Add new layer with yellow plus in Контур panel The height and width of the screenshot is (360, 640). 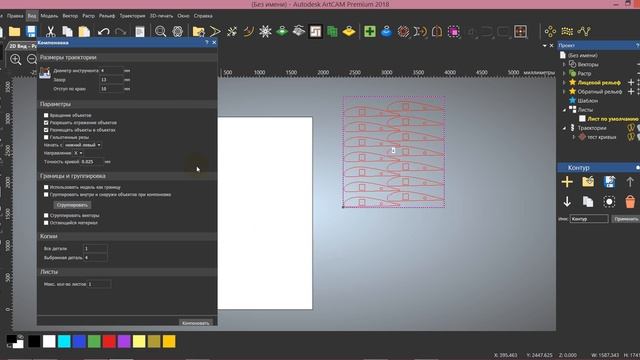(567, 182)
